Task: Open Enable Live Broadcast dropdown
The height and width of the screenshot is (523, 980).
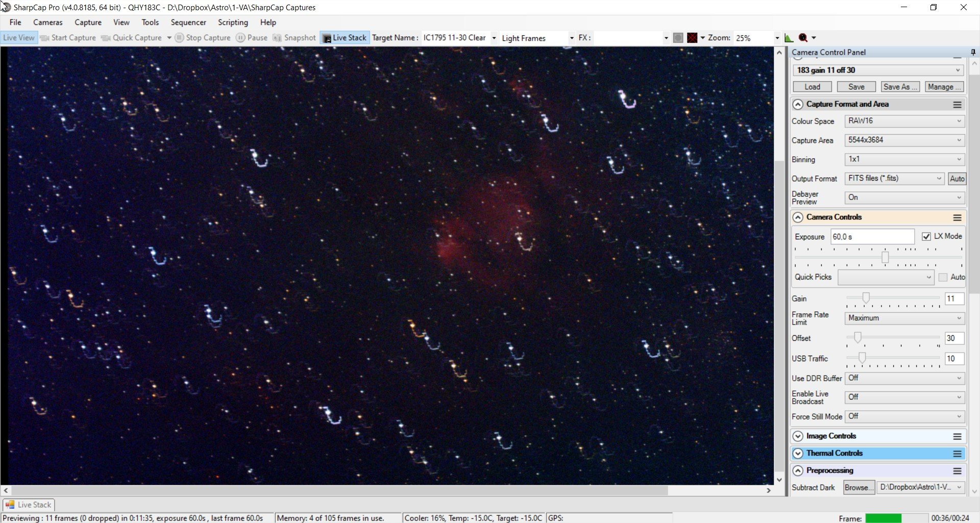Action: coord(904,397)
